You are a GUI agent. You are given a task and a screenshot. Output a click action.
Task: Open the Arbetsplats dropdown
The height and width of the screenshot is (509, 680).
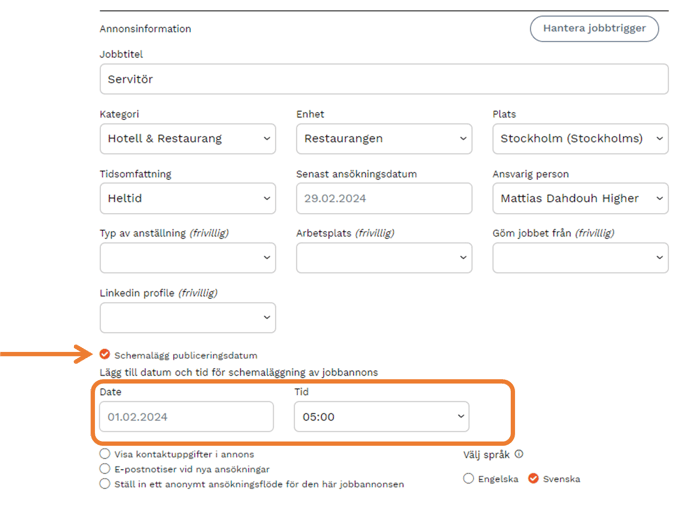(384, 257)
